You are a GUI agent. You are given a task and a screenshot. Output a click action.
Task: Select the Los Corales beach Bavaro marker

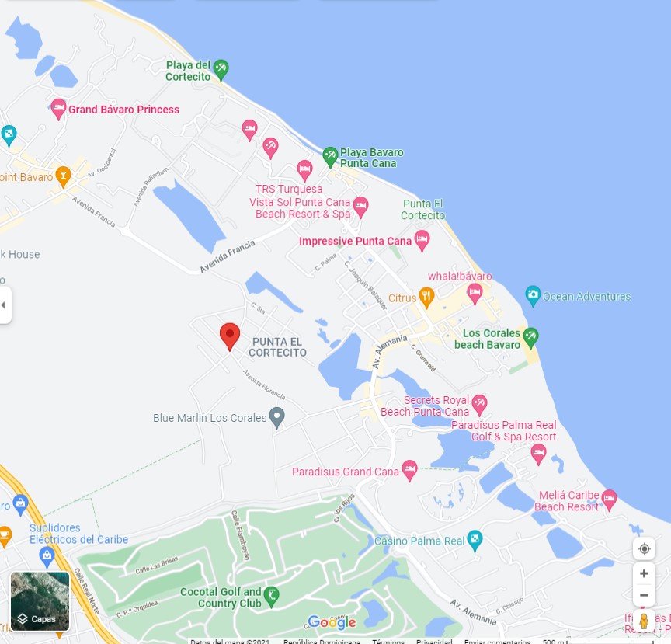530,337
